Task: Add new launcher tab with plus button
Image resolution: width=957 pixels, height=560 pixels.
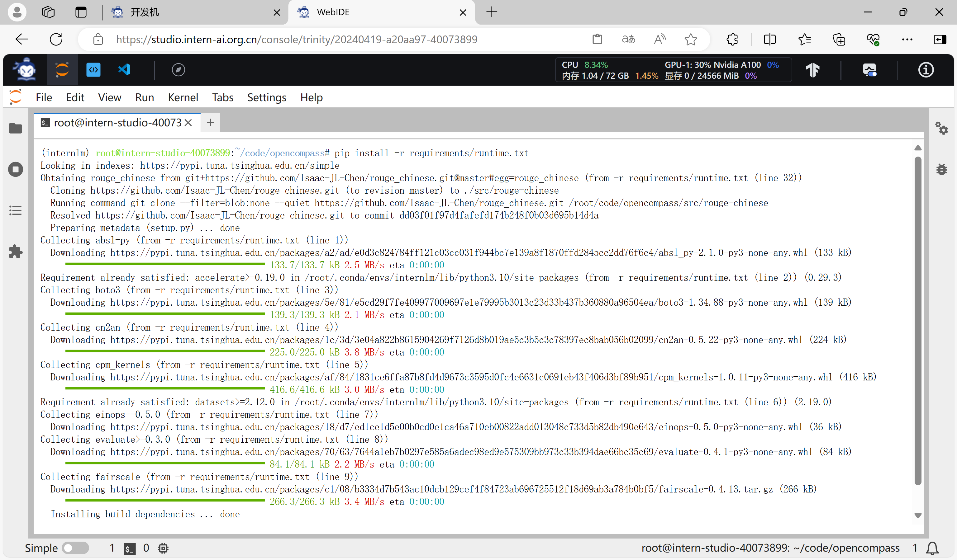Action: 210,123
